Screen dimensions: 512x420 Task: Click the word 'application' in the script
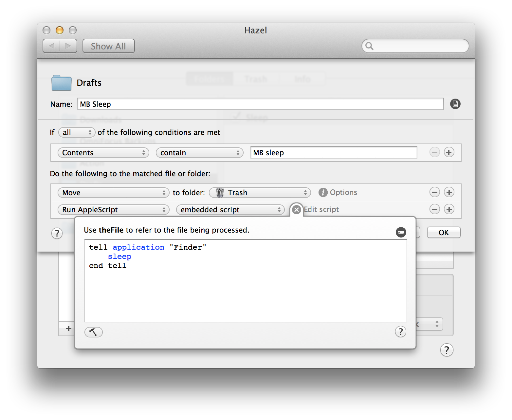(138, 247)
